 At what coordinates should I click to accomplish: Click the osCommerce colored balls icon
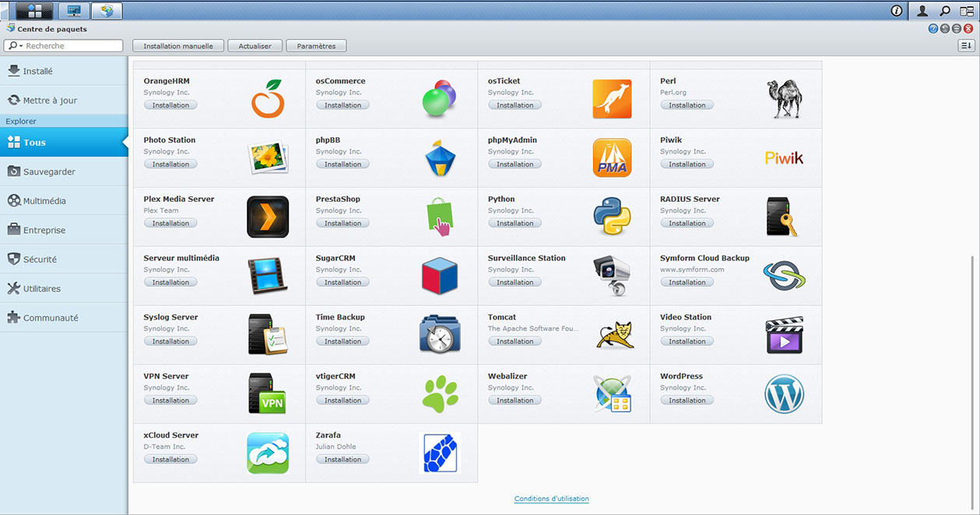point(440,99)
